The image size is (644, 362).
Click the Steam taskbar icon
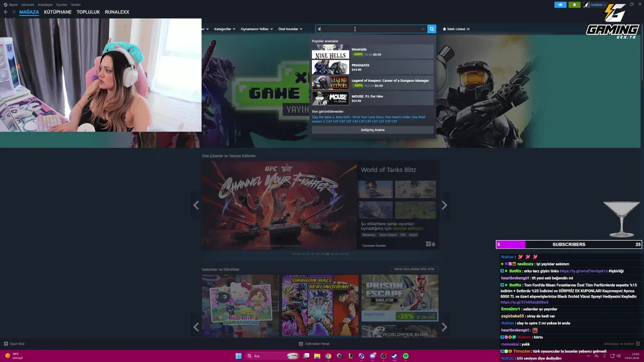[x=394, y=356]
